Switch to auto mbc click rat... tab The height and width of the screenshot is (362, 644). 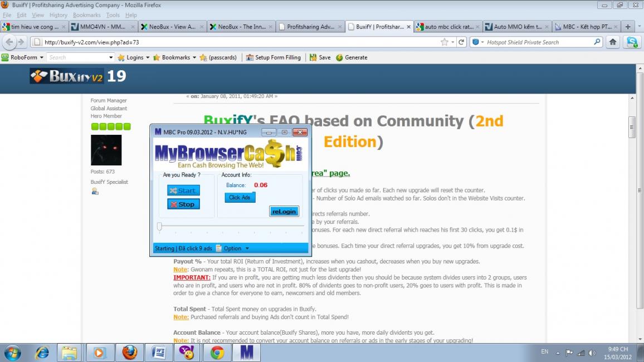(x=448, y=27)
